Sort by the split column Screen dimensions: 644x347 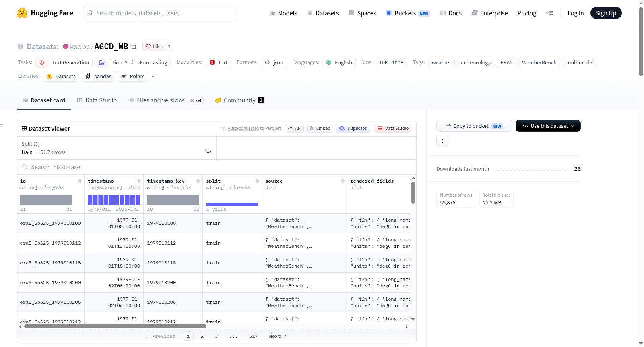pos(257,181)
